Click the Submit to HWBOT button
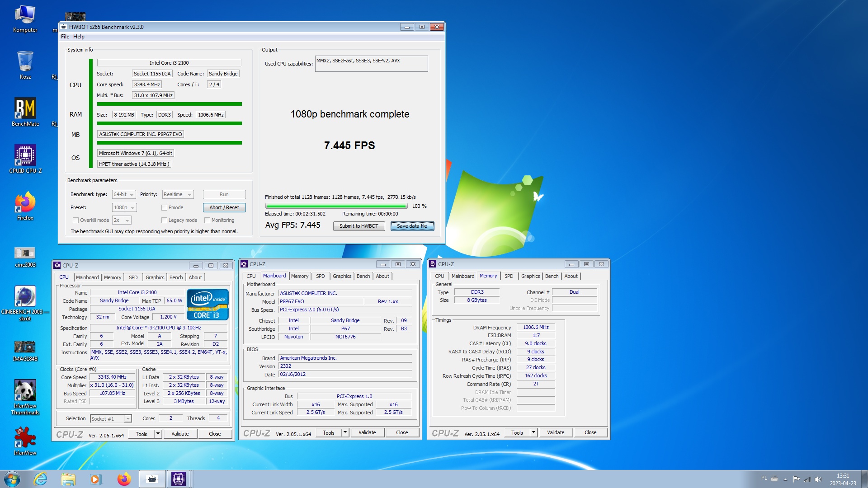This screenshot has width=868, height=488. point(359,226)
